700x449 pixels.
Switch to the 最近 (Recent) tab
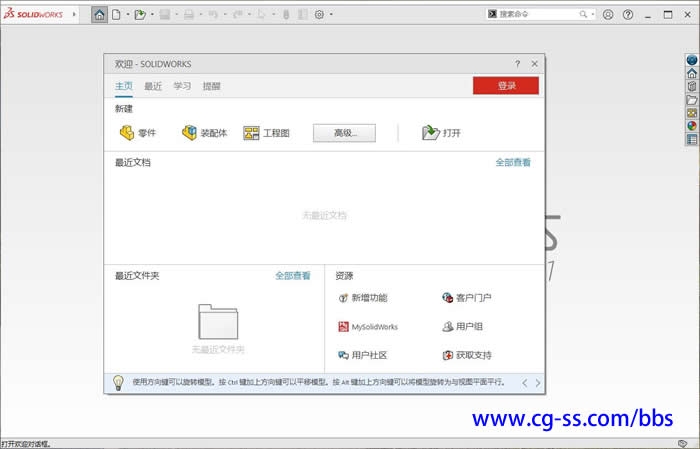coord(153,86)
